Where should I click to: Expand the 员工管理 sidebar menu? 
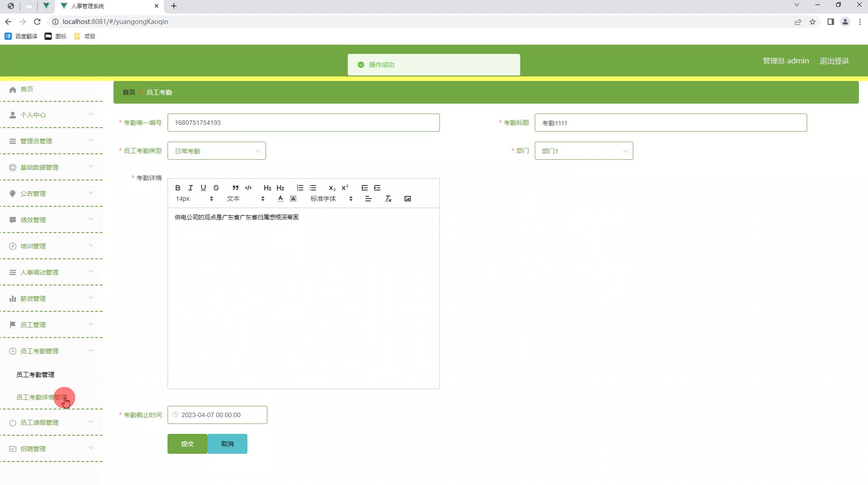(51, 325)
